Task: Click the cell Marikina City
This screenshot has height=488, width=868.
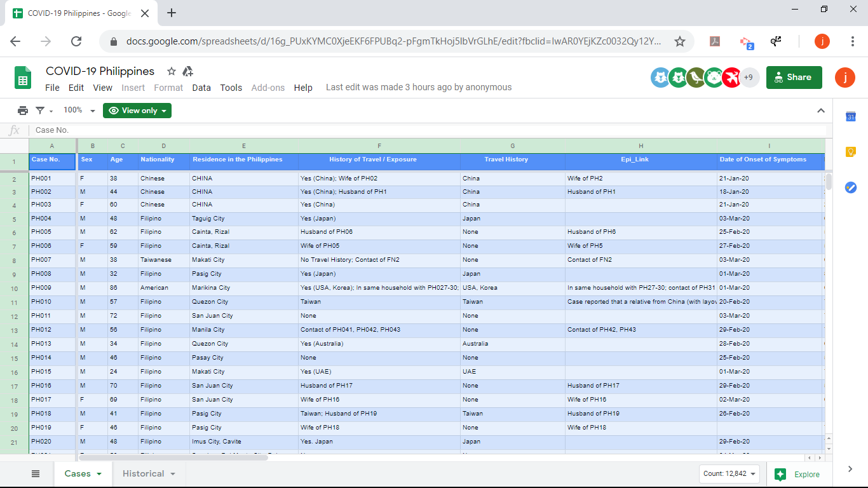Action: pyautogui.click(x=244, y=288)
